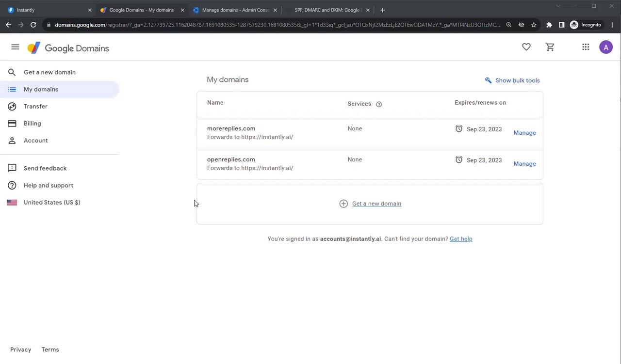This screenshot has width=621, height=364.
Task: Open a new browser tab
Action: click(x=382, y=10)
